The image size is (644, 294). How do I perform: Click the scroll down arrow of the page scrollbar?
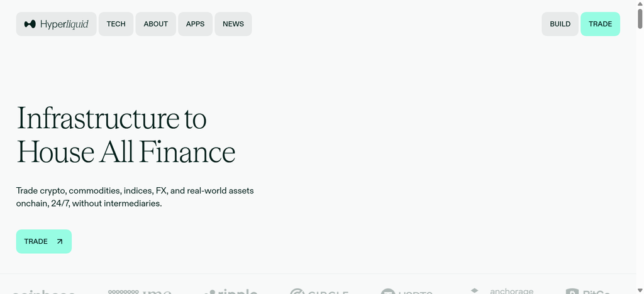(x=640, y=290)
